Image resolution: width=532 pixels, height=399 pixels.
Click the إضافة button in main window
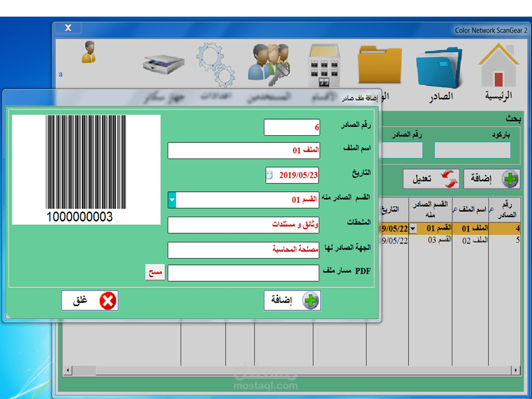pyautogui.click(x=492, y=179)
